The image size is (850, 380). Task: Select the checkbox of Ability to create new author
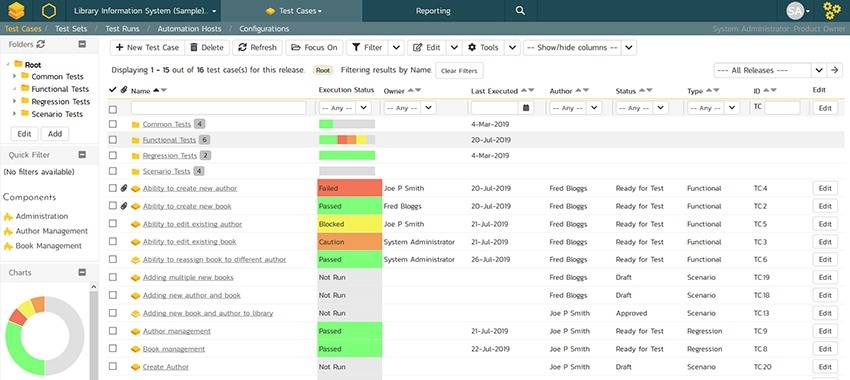(113, 188)
